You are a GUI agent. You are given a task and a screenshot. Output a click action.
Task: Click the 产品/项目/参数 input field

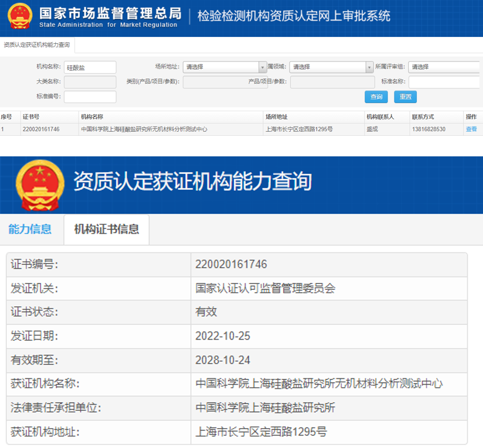(332, 82)
